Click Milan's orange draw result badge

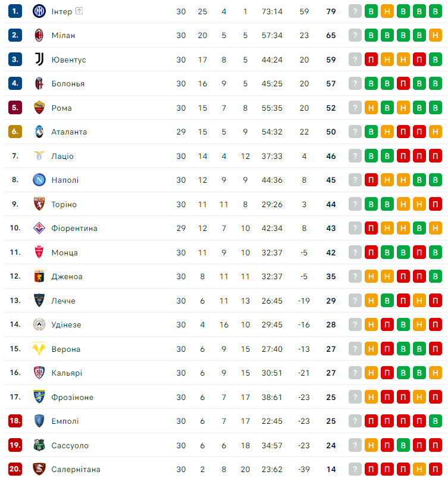436,35
